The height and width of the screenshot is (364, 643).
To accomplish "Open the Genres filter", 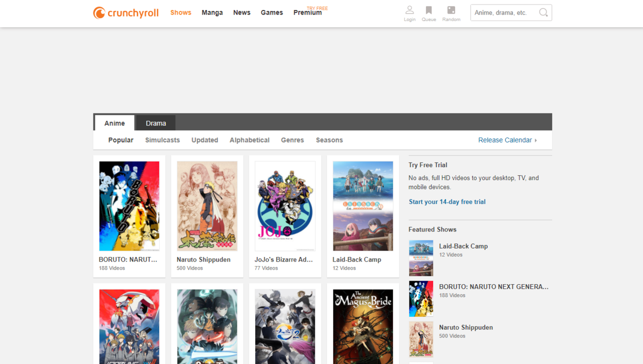I will [292, 140].
